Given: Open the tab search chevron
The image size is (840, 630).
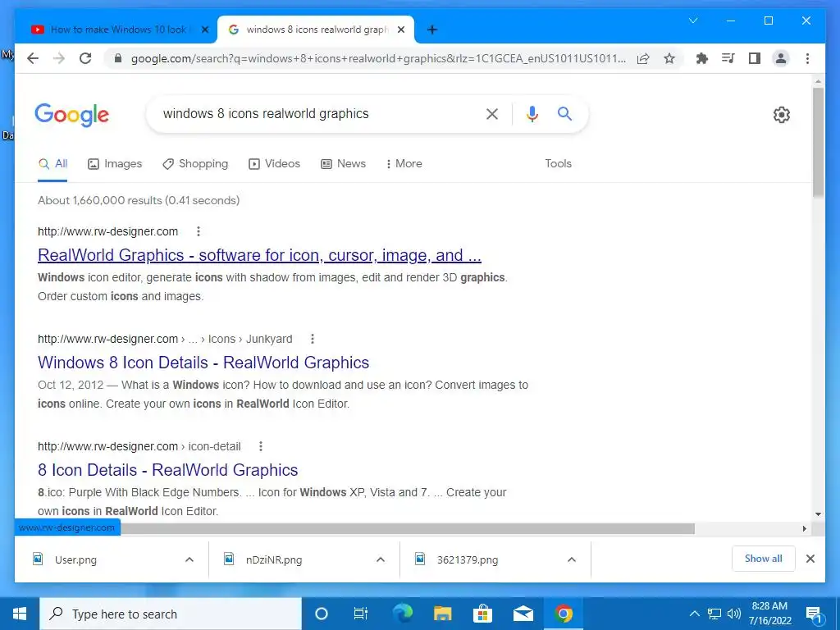Looking at the screenshot, I should pos(693,21).
